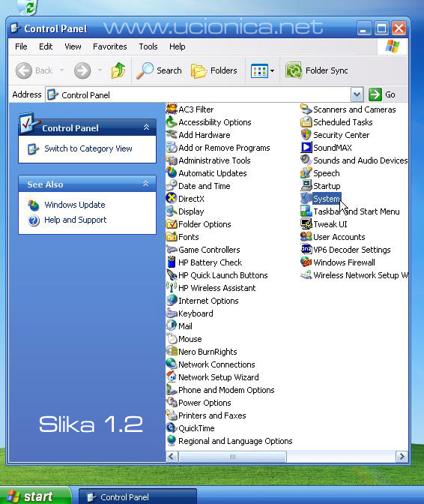Open the Help menu

coord(178,46)
